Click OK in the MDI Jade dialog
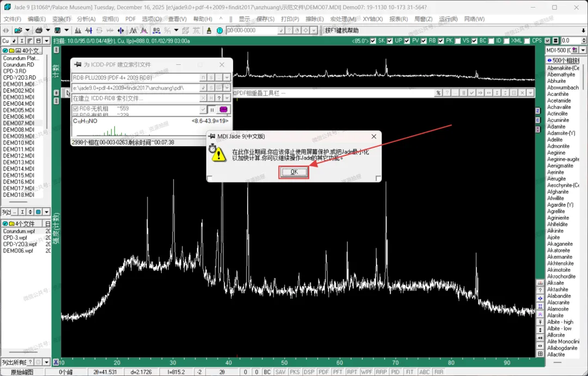The height and width of the screenshot is (376, 588). point(294,172)
